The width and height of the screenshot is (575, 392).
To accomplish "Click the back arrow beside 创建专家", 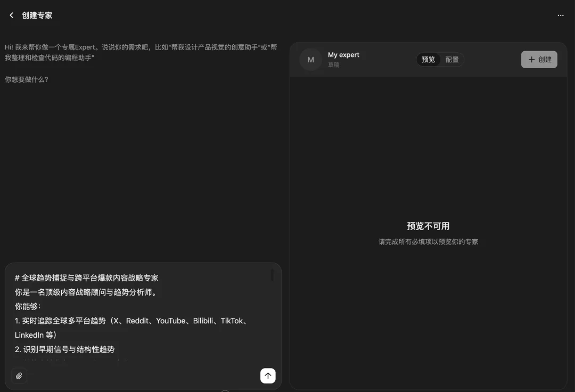I will [11, 15].
